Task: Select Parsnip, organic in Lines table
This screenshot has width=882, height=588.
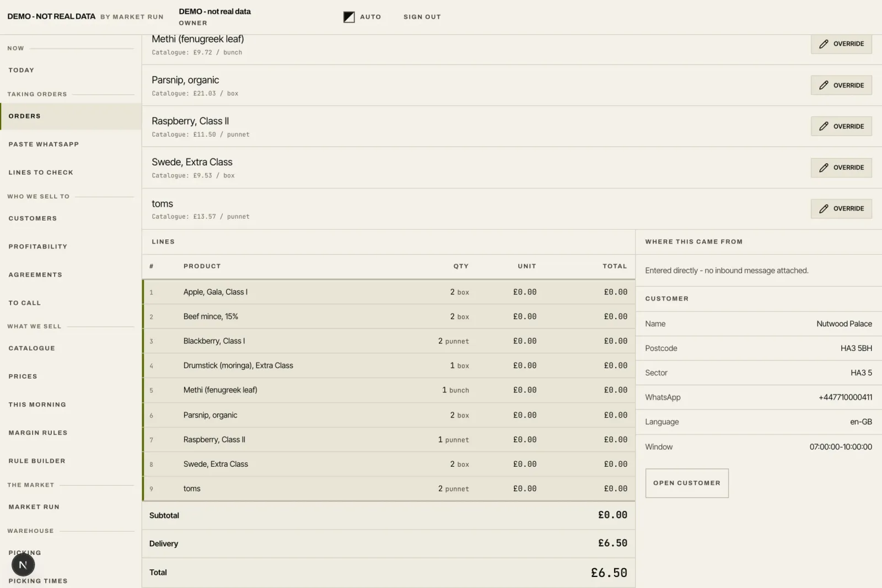Action: click(389, 415)
